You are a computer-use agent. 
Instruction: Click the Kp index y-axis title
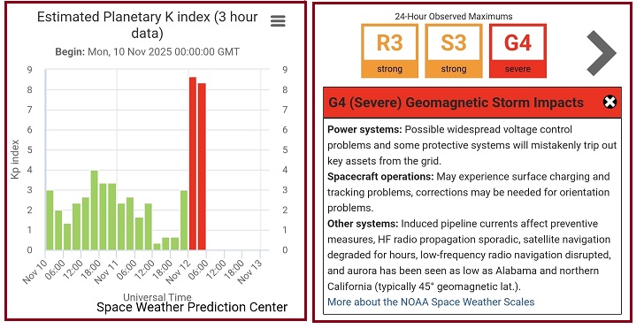coord(15,159)
